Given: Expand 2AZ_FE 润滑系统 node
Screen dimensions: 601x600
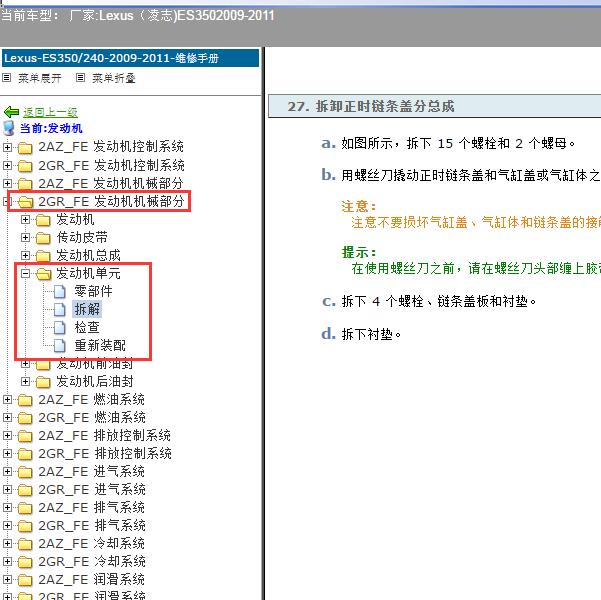Looking at the screenshot, I should [7, 580].
